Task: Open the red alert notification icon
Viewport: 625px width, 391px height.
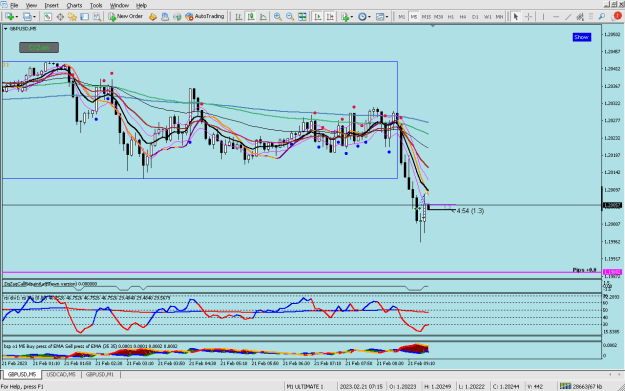Action: click(x=617, y=16)
